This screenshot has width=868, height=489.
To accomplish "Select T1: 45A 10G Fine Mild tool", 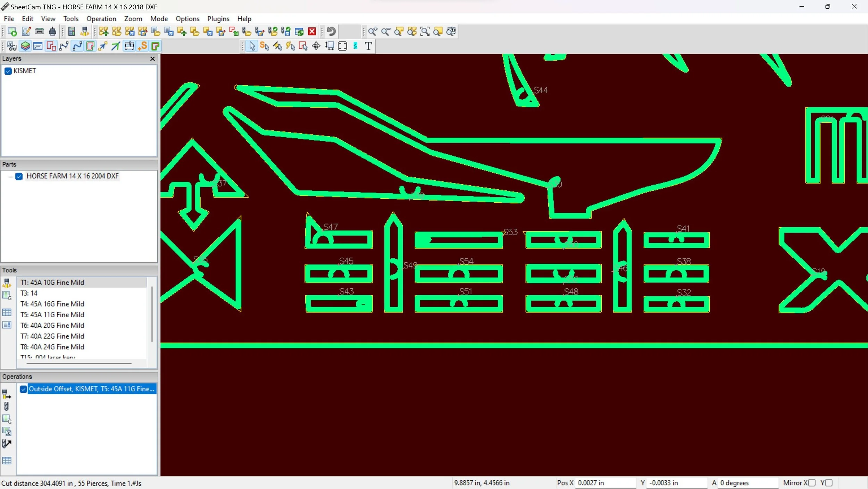I will pyautogui.click(x=52, y=282).
